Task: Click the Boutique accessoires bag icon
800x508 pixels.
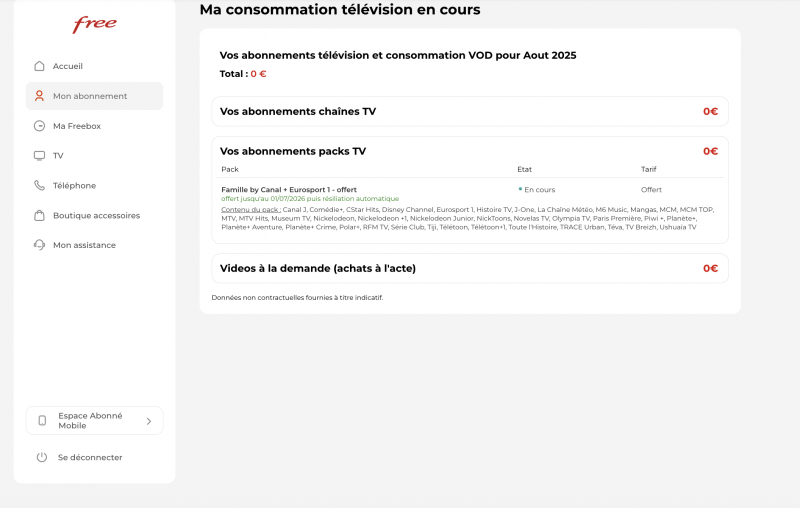Action: coord(39,215)
